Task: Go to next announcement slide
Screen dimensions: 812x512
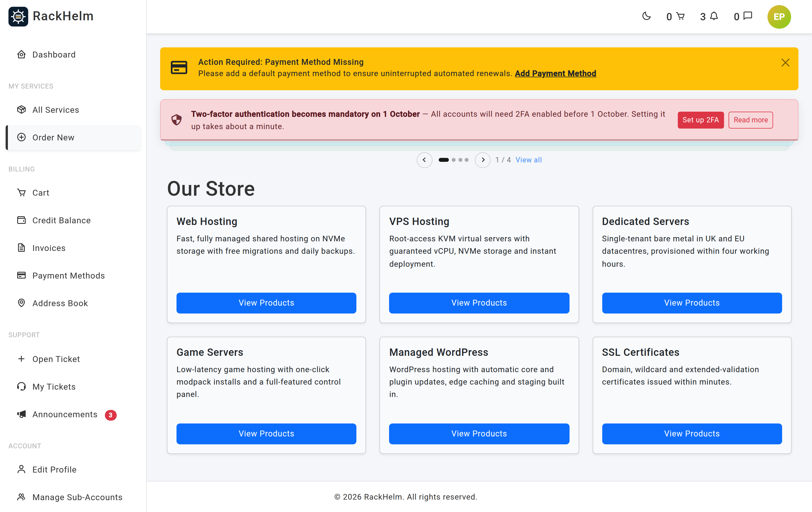Action: 482,160
